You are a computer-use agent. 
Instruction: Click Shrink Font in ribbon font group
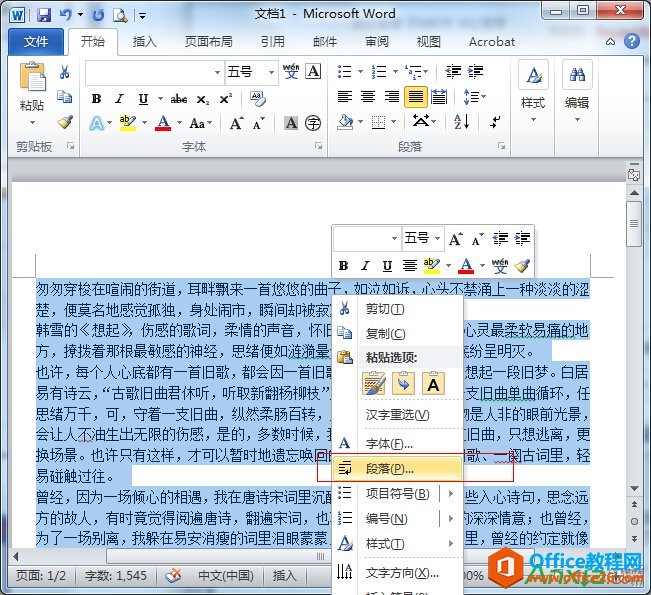point(258,123)
